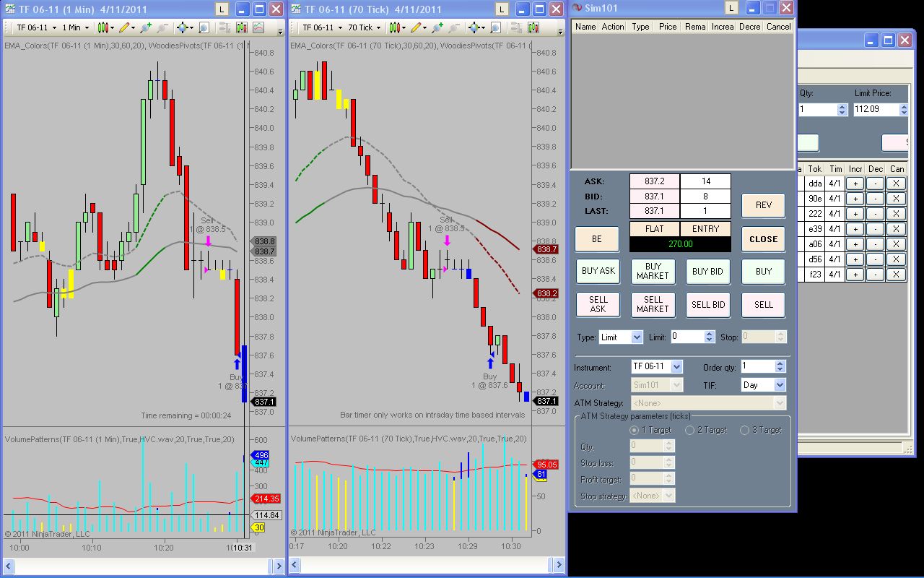Click the Price column header in orders grid

pos(668,27)
